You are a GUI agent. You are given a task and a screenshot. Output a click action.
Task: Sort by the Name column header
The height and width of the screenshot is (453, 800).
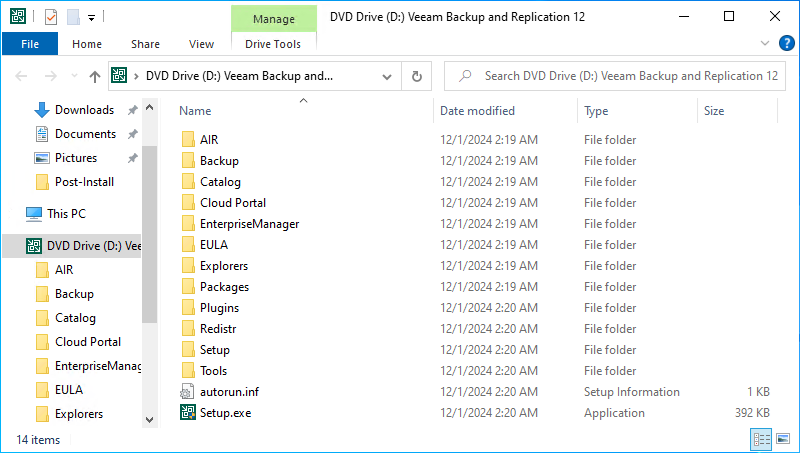(x=195, y=111)
